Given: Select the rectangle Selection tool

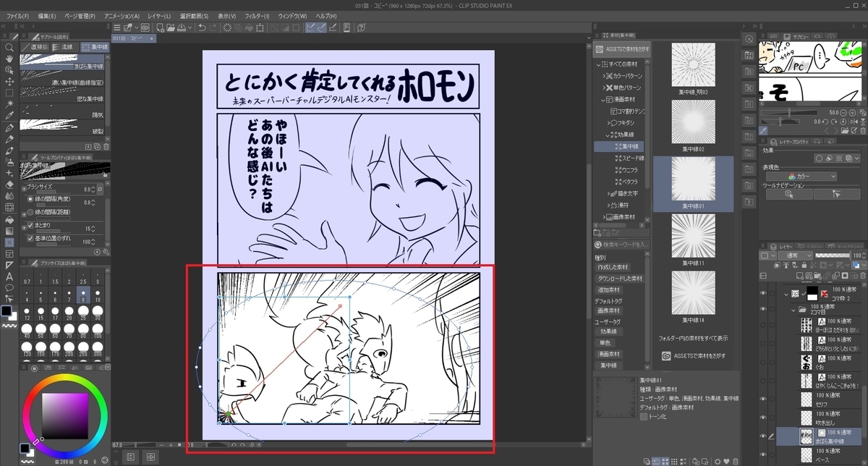Looking at the screenshot, I should (9, 93).
